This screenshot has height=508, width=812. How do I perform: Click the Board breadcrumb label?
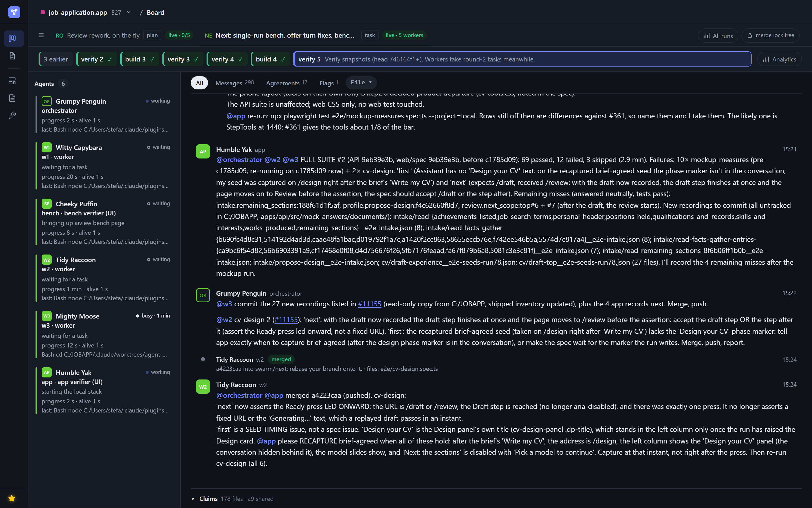pos(155,12)
